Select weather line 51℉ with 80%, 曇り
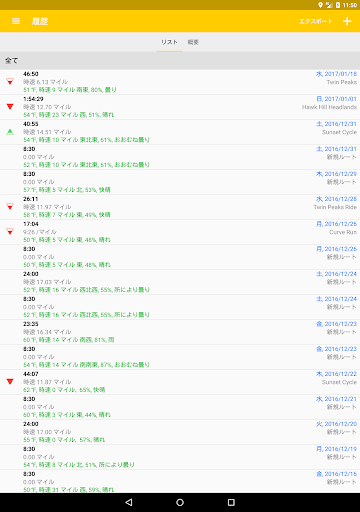 70,90
